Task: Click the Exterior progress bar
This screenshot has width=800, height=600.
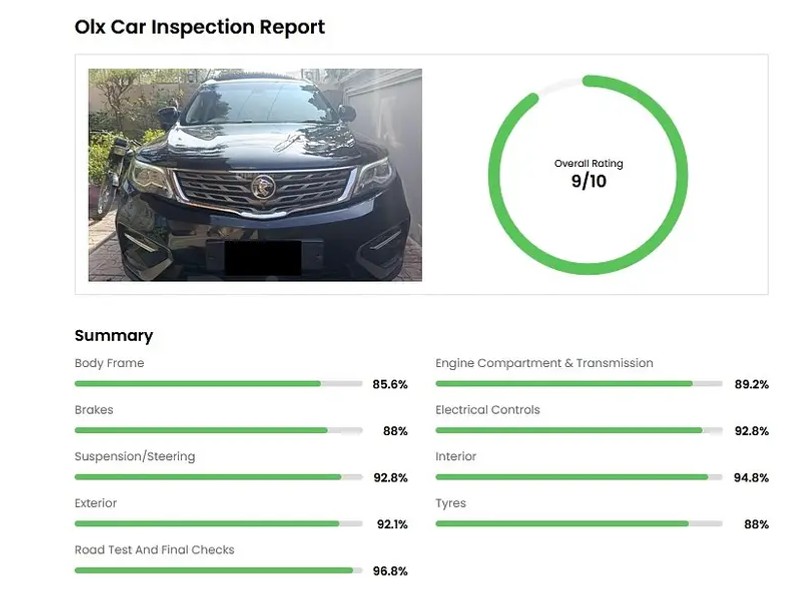Action: click(x=218, y=523)
